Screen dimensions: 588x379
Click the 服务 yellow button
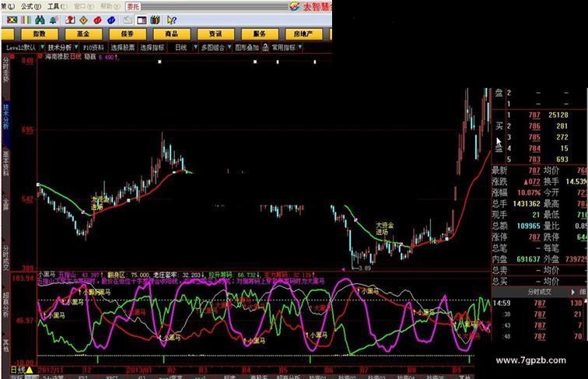click(x=260, y=33)
